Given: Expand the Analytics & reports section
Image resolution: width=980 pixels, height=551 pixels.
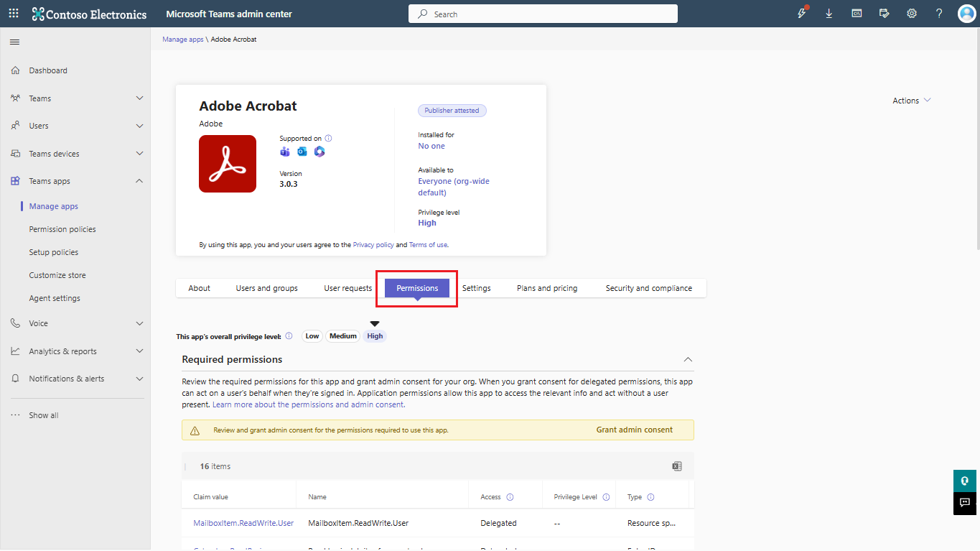Looking at the screenshot, I should [x=139, y=351].
